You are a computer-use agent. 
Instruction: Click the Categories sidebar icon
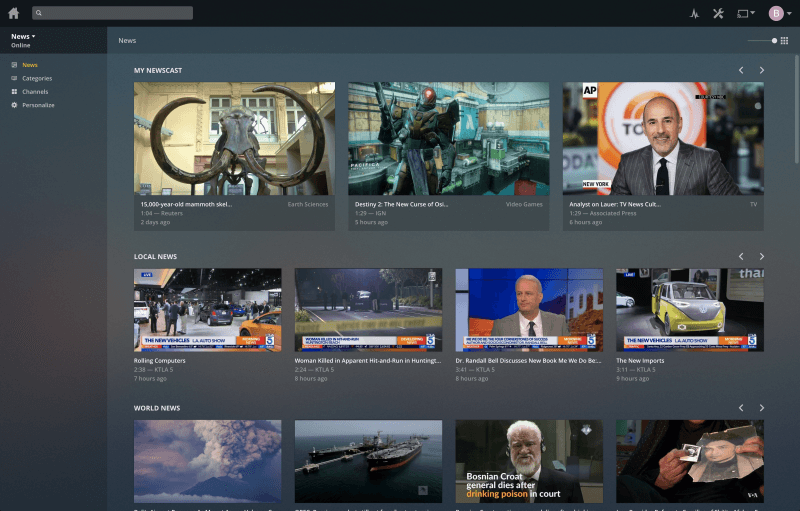coord(14,78)
